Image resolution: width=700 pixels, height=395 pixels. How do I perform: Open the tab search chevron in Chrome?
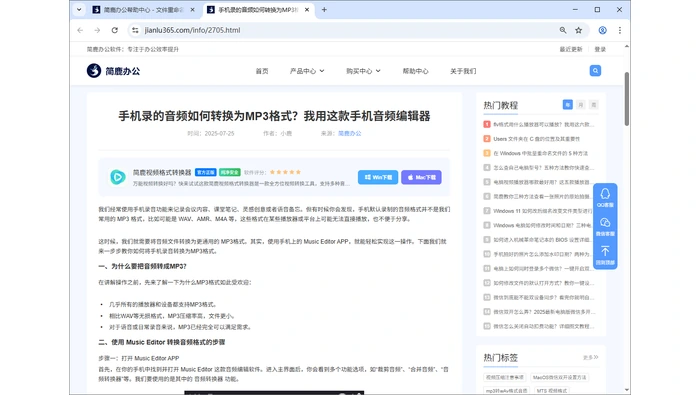[79, 9]
